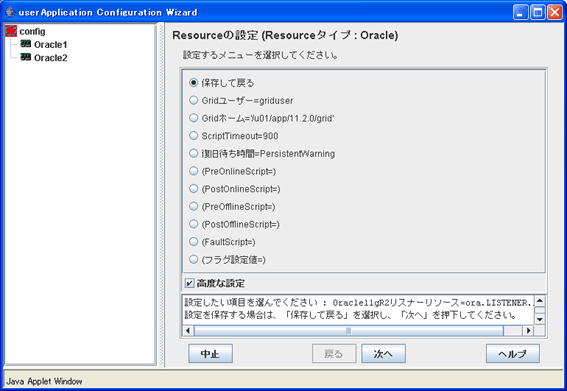Click the 次へ next button

[383, 353]
